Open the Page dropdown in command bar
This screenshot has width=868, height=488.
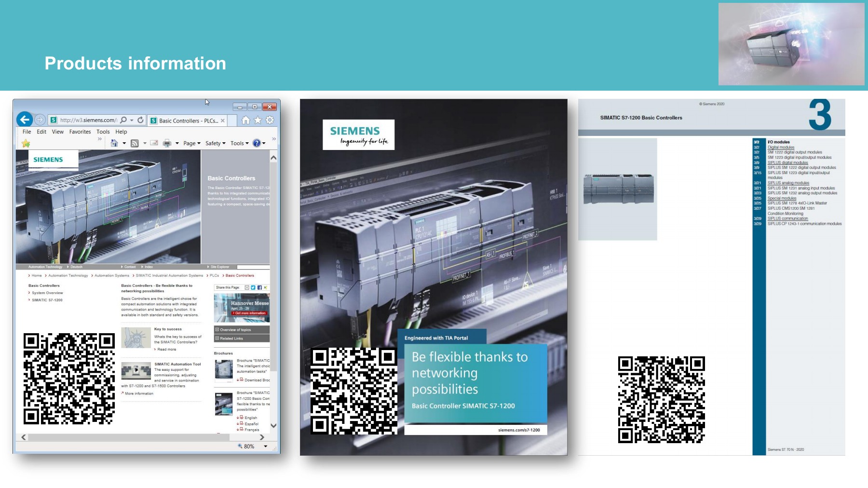click(x=191, y=143)
